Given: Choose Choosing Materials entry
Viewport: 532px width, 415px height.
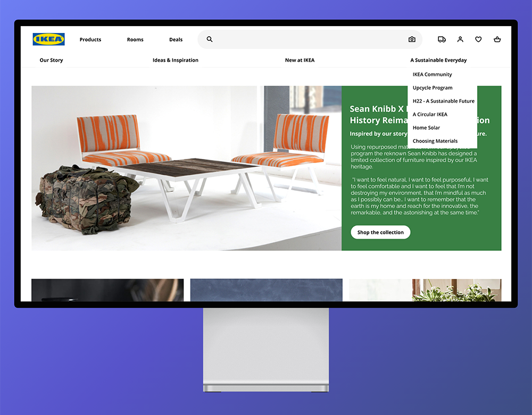Looking at the screenshot, I should click(x=435, y=141).
